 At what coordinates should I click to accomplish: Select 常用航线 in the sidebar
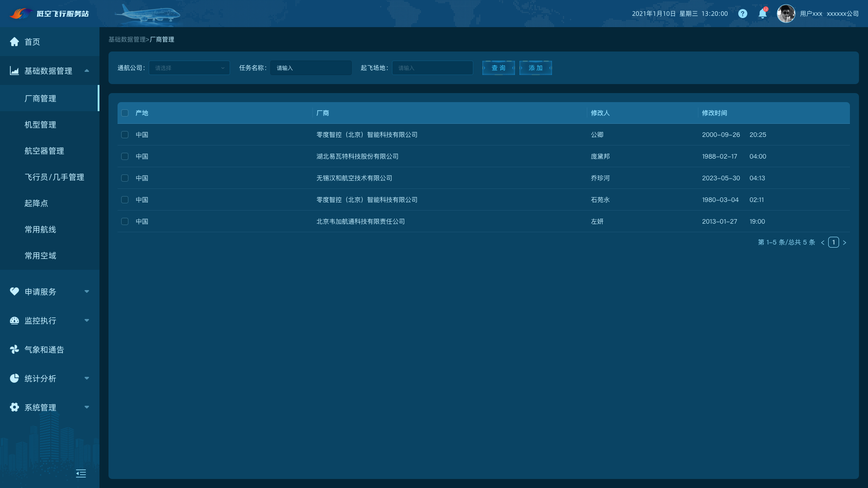(x=50, y=229)
